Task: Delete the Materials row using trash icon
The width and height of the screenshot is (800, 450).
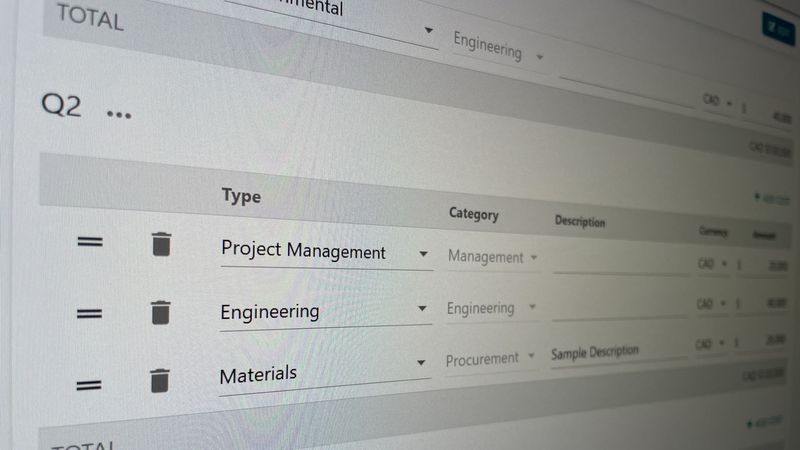Action: [x=160, y=381]
